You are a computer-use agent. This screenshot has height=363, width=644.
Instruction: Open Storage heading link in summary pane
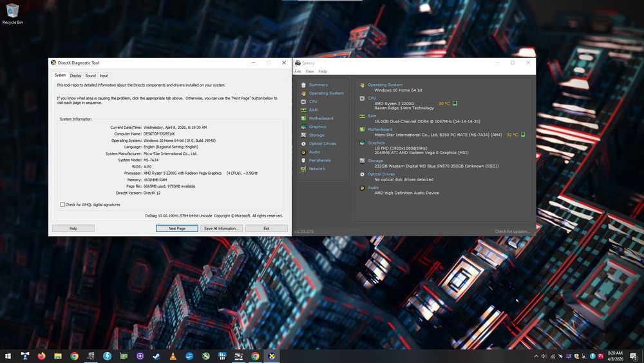coord(375,161)
